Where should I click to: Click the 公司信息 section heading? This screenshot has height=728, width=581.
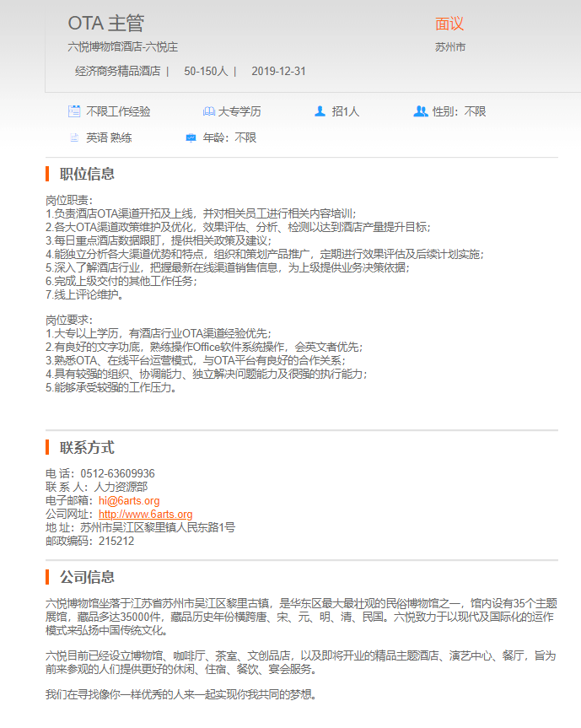pos(87,577)
